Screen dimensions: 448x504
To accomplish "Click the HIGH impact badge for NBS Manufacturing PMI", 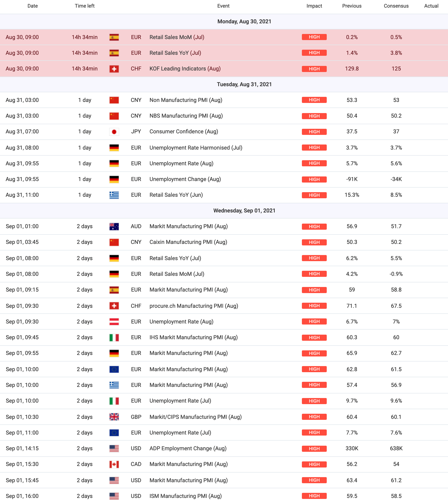I will 314,116.
